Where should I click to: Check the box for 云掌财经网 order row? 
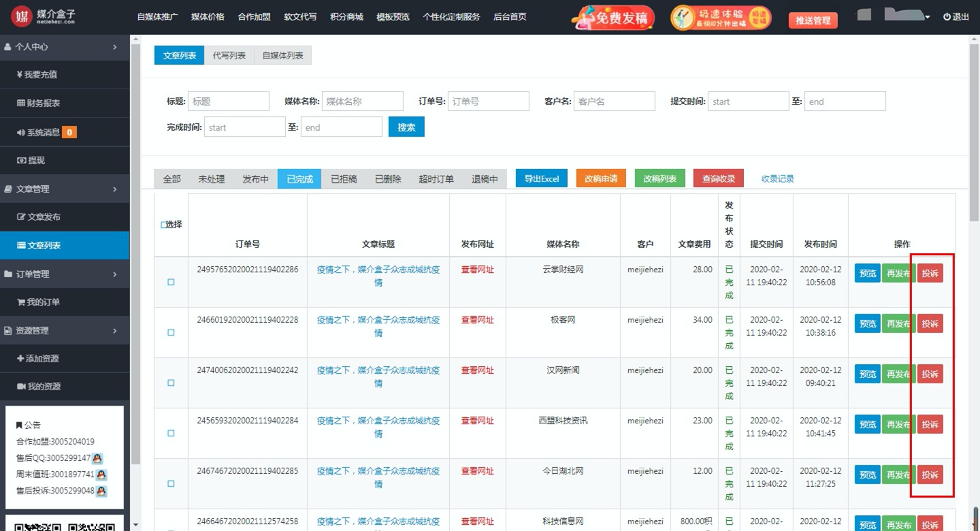point(171,282)
